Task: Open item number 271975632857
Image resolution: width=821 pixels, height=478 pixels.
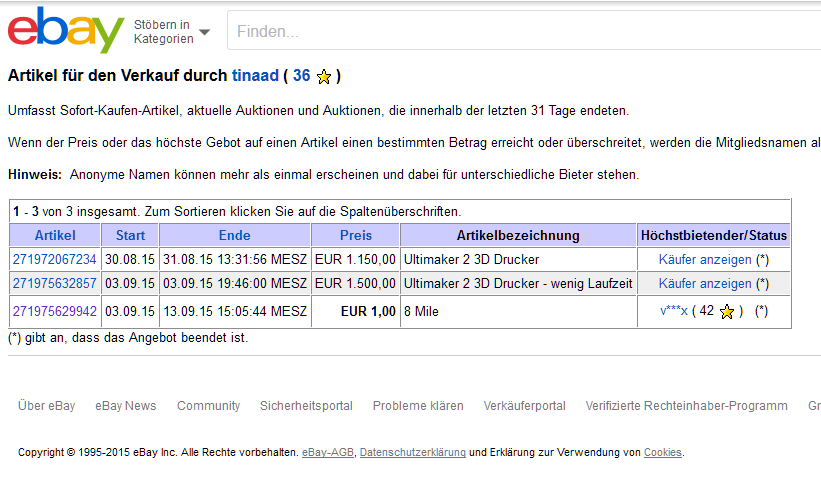Action: [x=55, y=283]
